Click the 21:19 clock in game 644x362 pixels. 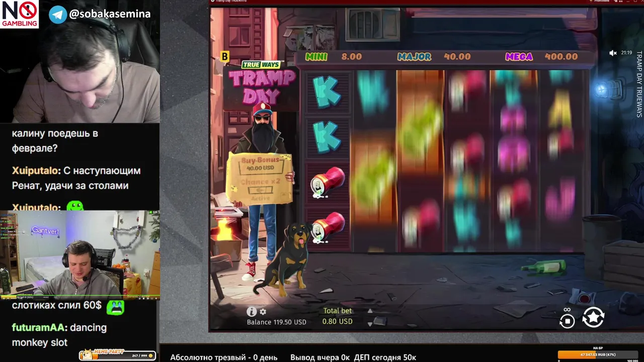626,53
